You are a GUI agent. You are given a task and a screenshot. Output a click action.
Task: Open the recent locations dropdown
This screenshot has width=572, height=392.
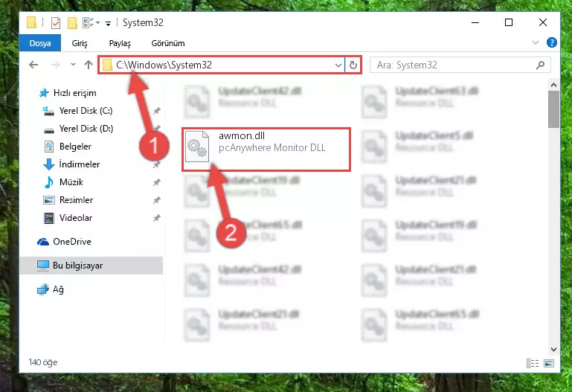pyautogui.click(x=73, y=65)
